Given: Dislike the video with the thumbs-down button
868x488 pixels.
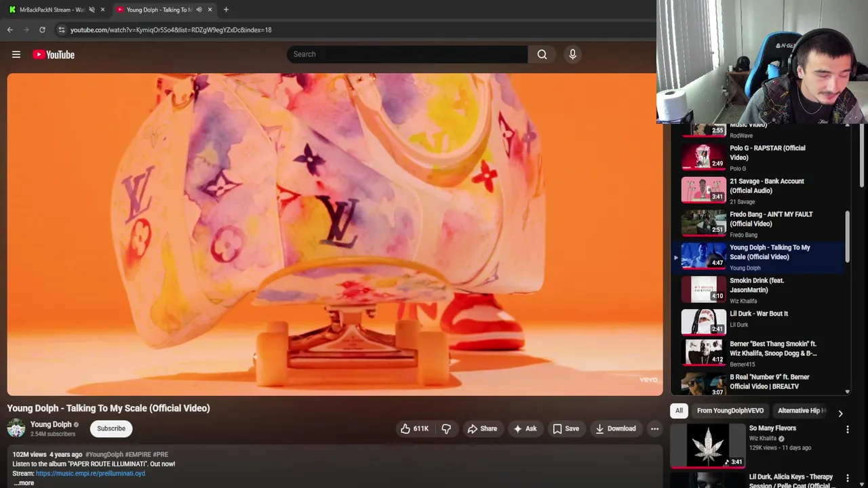Looking at the screenshot, I should (446, 428).
